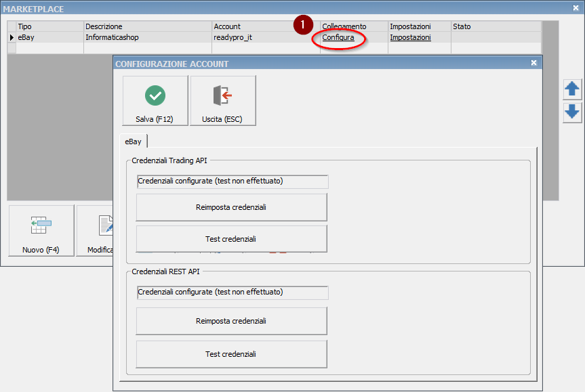
Task: Select the readypro_it account cell
Action: (x=265, y=38)
